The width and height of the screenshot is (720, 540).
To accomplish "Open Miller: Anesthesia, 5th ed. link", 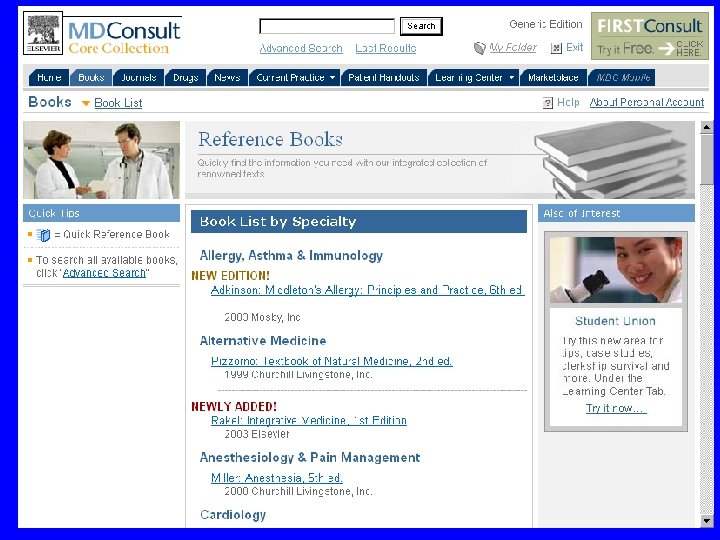I will pos(277,478).
